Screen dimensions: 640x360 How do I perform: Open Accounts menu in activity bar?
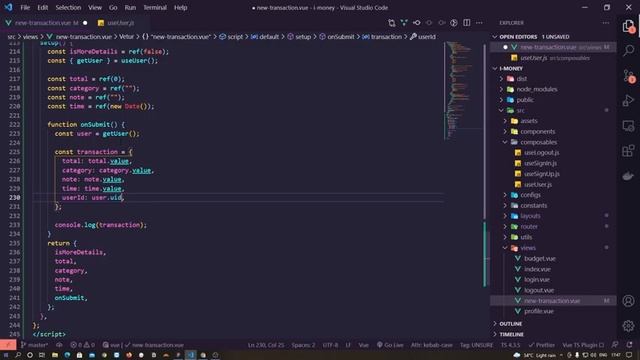coord(629,301)
